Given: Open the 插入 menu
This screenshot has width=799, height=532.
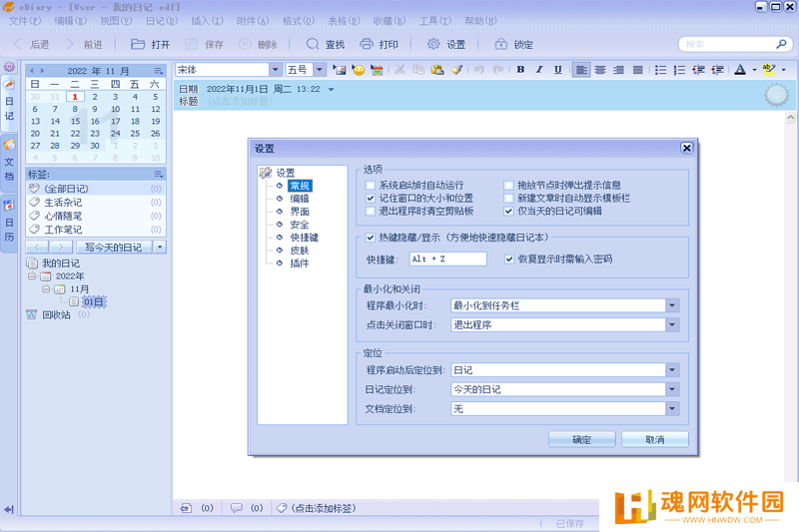Looking at the screenshot, I should coord(207,21).
